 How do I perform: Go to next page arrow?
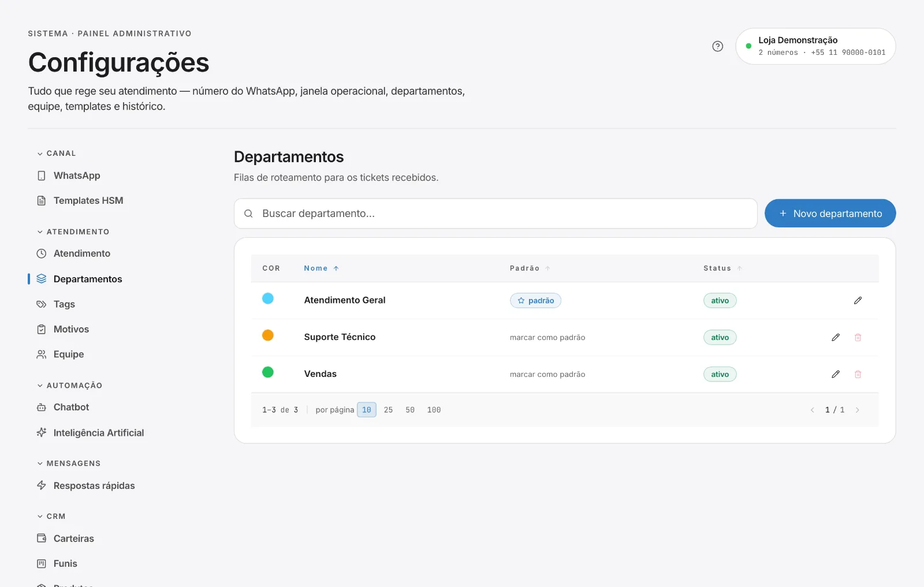click(x=857, y=410)
